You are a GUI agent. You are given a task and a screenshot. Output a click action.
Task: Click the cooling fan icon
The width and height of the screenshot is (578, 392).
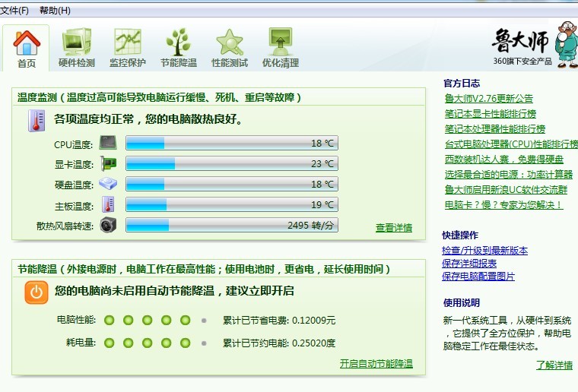pos(110,226)
